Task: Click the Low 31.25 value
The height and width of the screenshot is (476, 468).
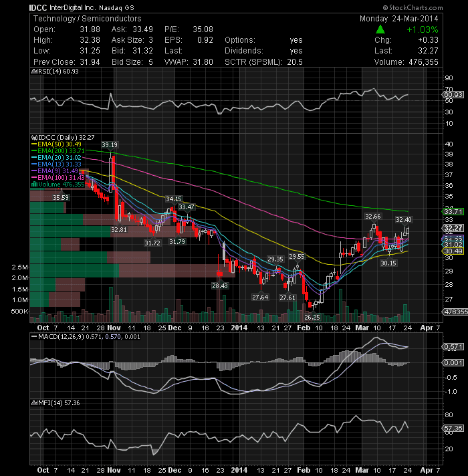Action: [x=90, y=51]
